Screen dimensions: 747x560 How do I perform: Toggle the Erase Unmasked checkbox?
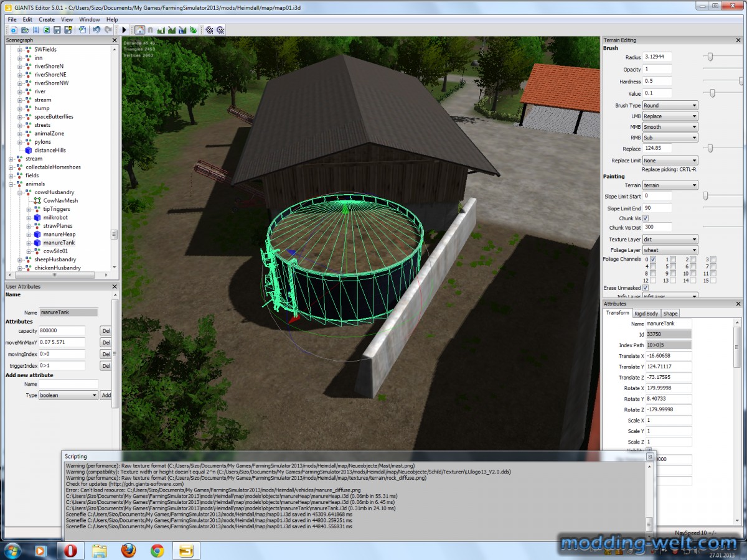click(646, 288)
